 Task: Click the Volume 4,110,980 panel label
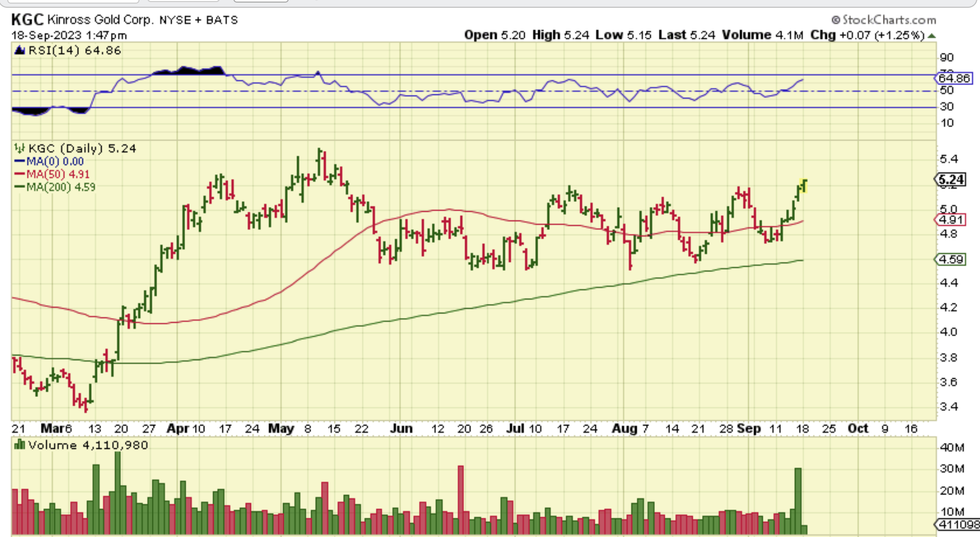click(x=88, y=445)
